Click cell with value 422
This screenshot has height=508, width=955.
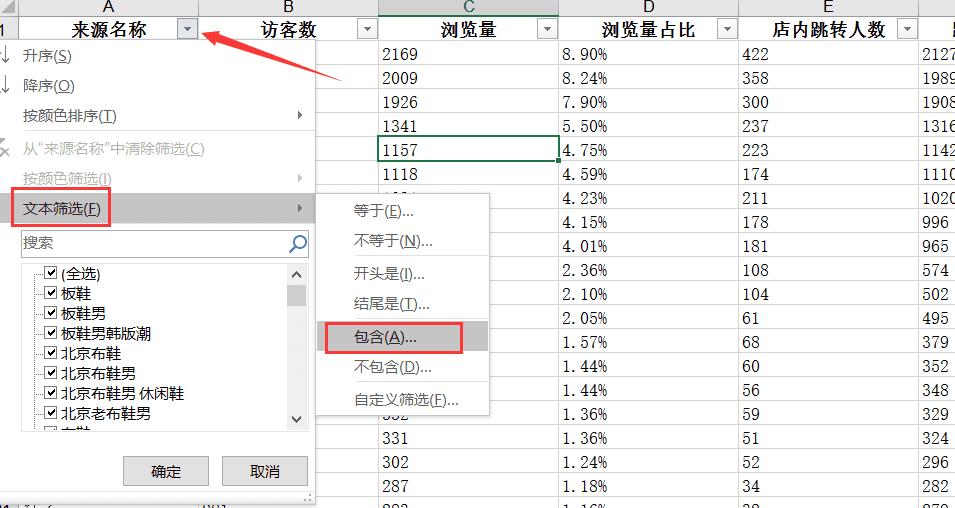pos(828,54)
